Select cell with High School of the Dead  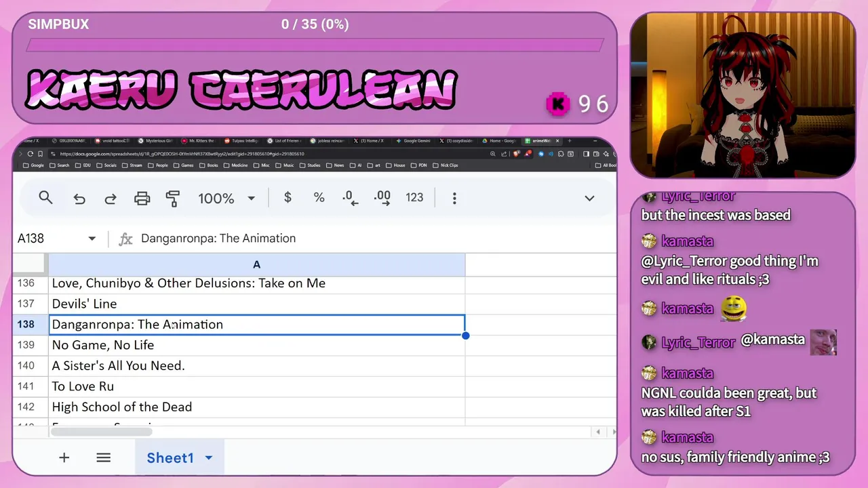[256, 407]
